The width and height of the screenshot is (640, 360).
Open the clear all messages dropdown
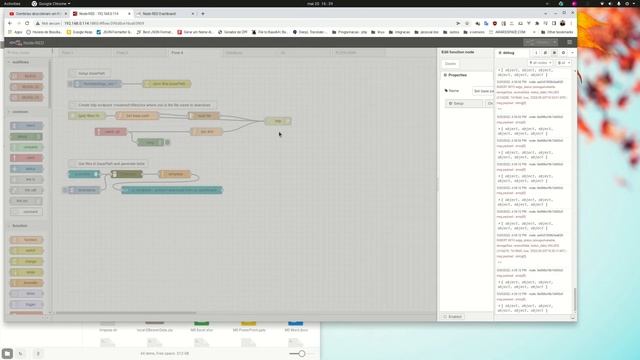coord(564,63)
